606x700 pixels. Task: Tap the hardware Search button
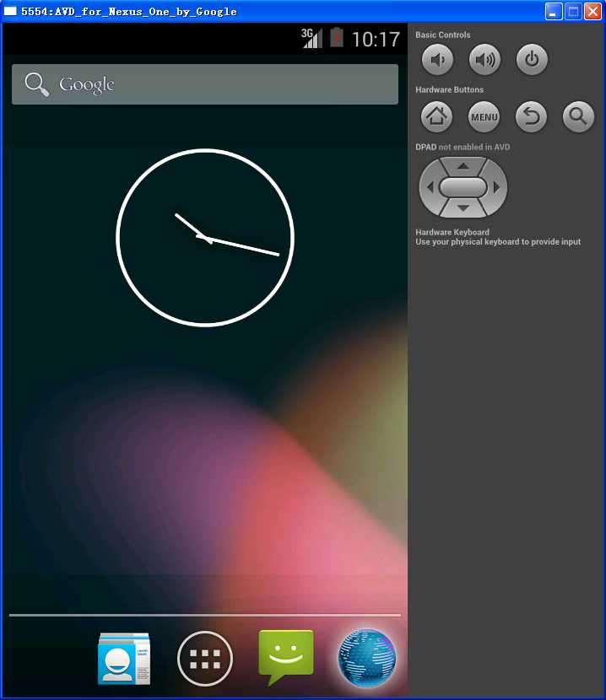[578, 117]
